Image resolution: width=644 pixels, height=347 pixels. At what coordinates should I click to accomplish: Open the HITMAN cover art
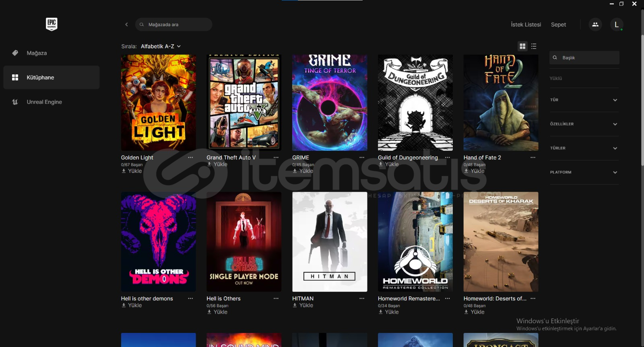point(330,242)
